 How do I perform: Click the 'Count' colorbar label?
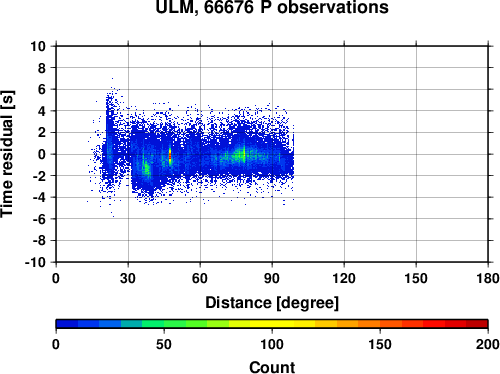point(272,367)
